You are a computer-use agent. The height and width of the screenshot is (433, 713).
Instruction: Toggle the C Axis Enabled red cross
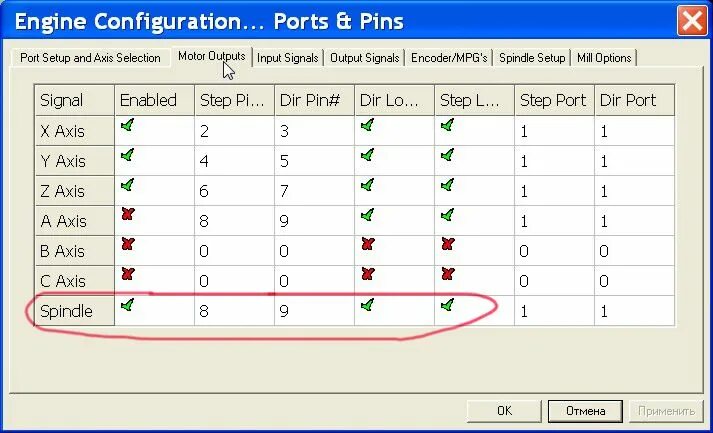tap(128, 274)
